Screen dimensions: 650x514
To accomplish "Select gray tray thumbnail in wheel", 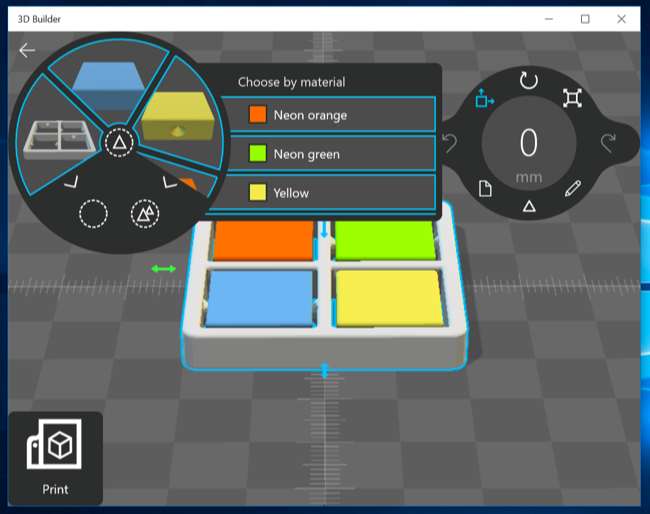I will click(59, 141).
